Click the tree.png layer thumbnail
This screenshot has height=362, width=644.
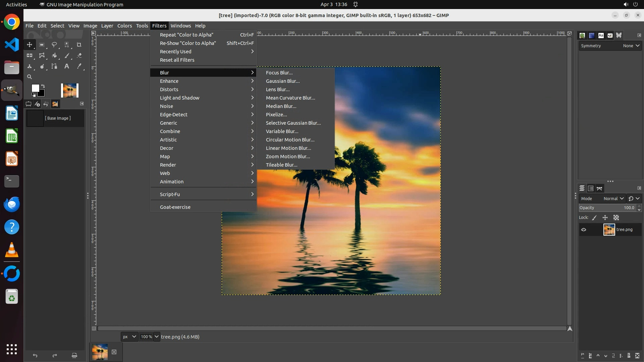click(609, 230)
